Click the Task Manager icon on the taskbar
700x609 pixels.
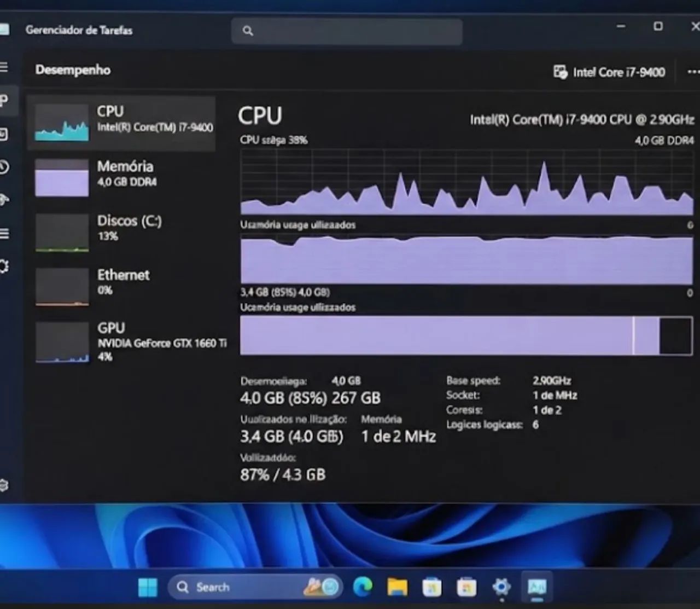click(536, 587)
